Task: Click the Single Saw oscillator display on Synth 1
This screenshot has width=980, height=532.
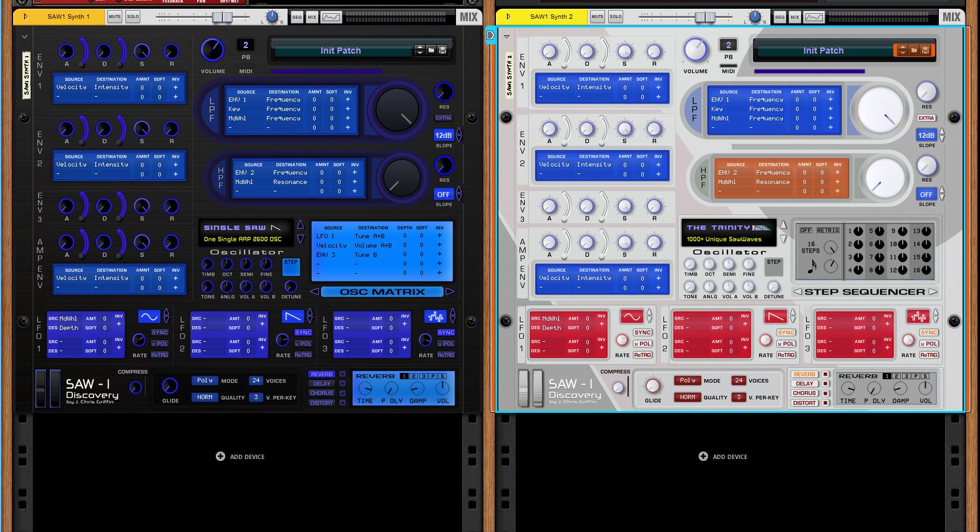Action: pyautogui.click(x=246, y=233)
